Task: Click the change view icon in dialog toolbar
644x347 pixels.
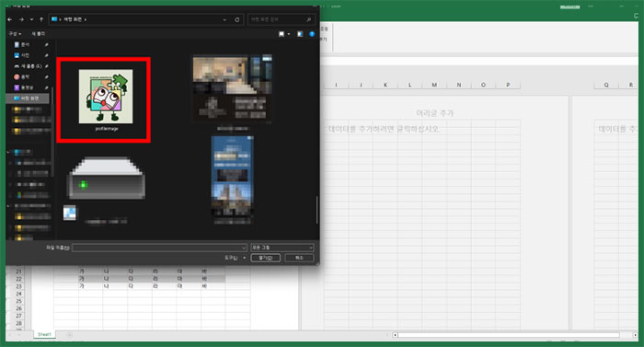Action: point(282,34)
